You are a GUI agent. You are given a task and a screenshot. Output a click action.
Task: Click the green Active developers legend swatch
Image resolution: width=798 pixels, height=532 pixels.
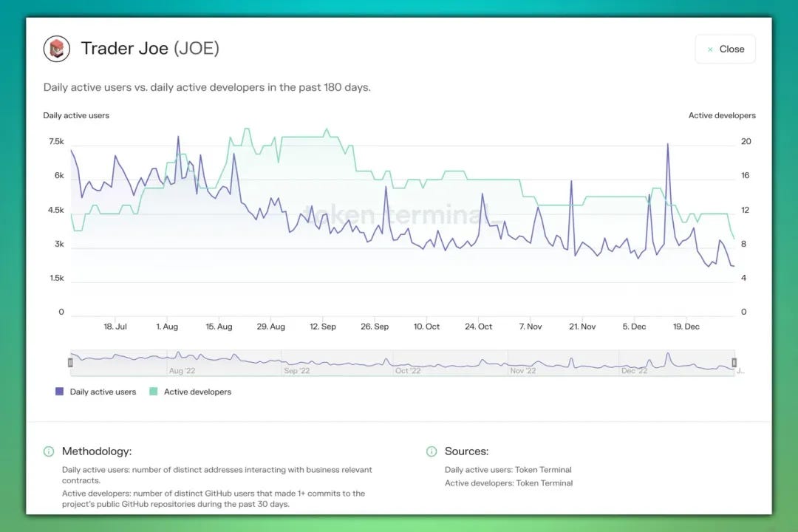click(153, 392)
